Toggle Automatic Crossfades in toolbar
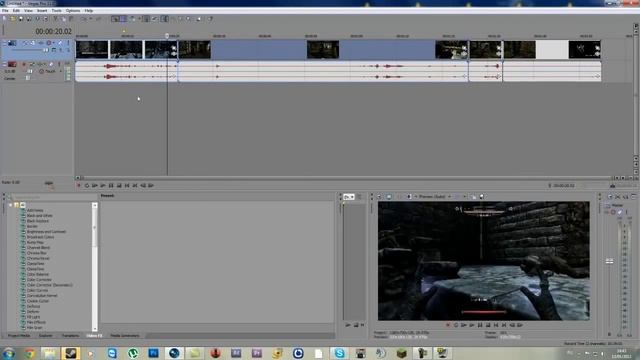Viewport: 640px width, 360px height. point(123,19)
